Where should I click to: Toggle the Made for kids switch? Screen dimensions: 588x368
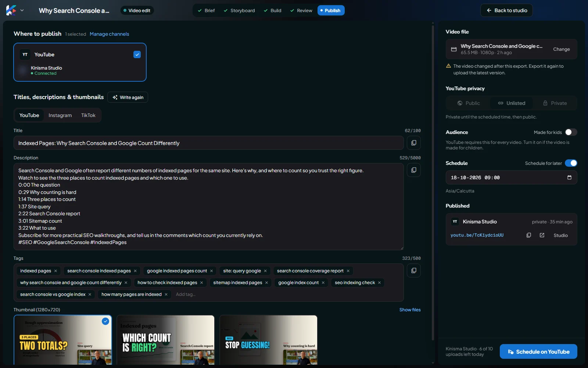(x=571, y=132)
